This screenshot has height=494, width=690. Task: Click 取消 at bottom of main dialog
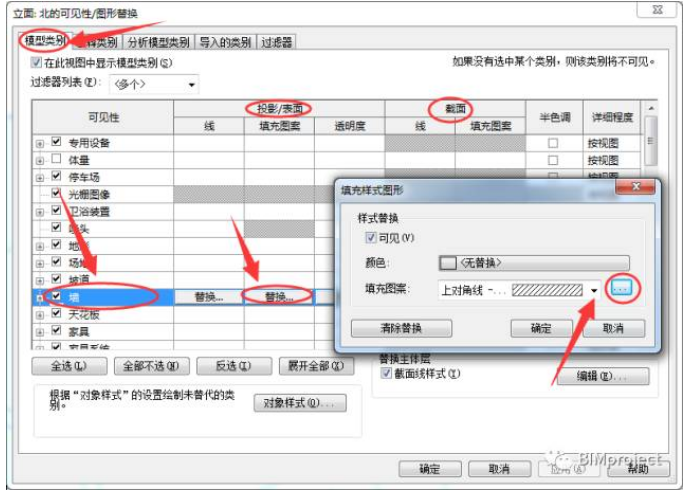(499, 469)
